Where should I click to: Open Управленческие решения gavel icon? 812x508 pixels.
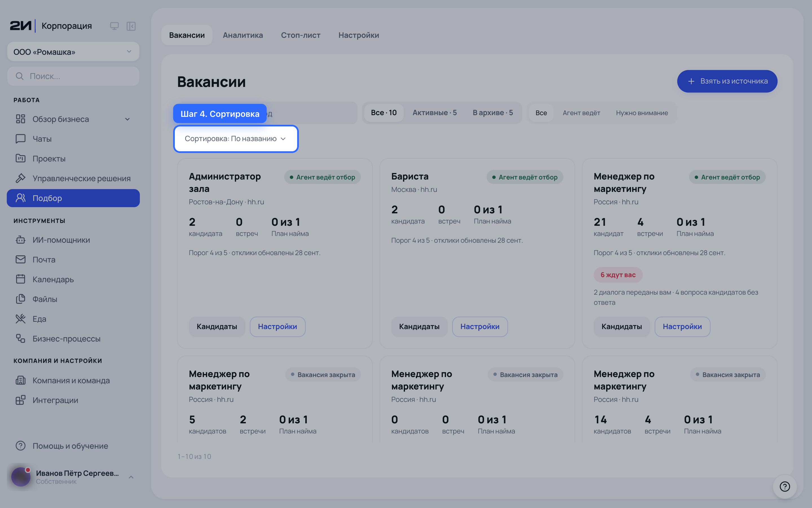pyautogui.click(x=21, y=178)
